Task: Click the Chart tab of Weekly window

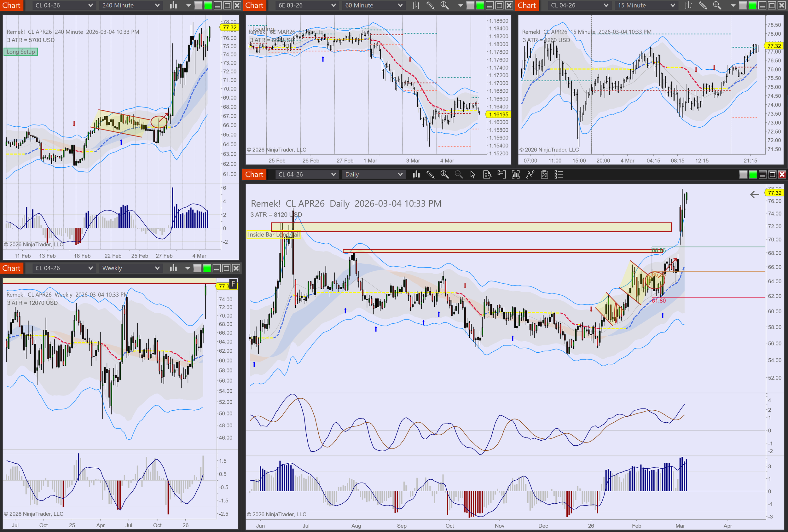Action: tap(12, 268)
